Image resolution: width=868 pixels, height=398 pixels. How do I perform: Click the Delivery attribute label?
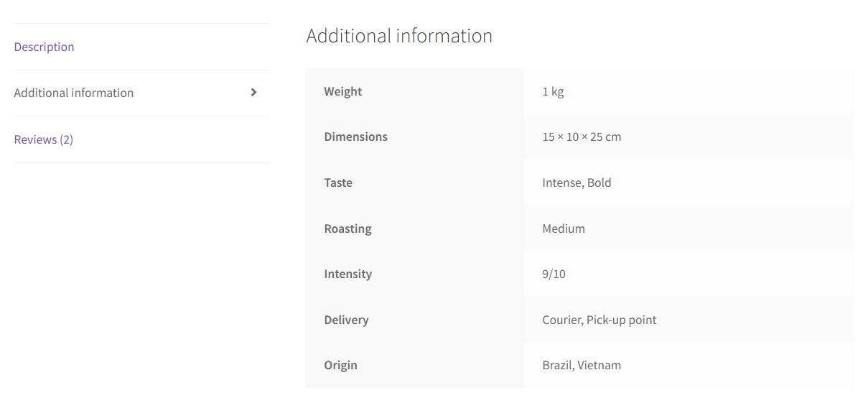point(346,320)
